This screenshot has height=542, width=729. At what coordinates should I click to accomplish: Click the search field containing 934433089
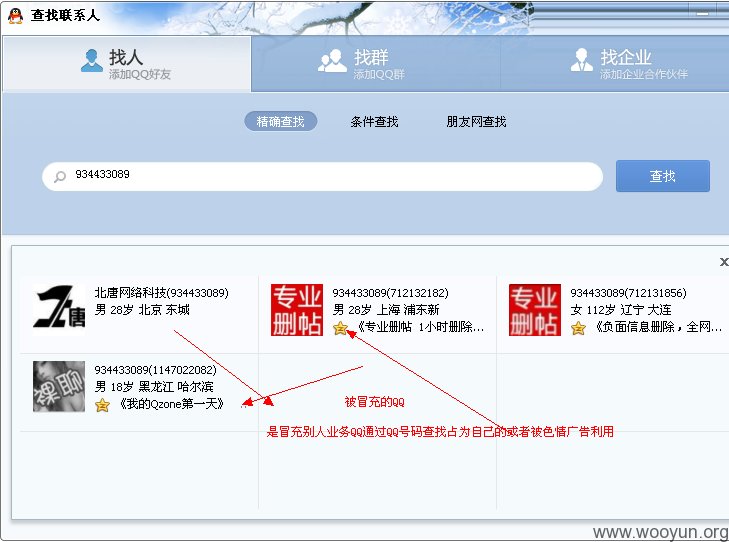click(322, 176)
